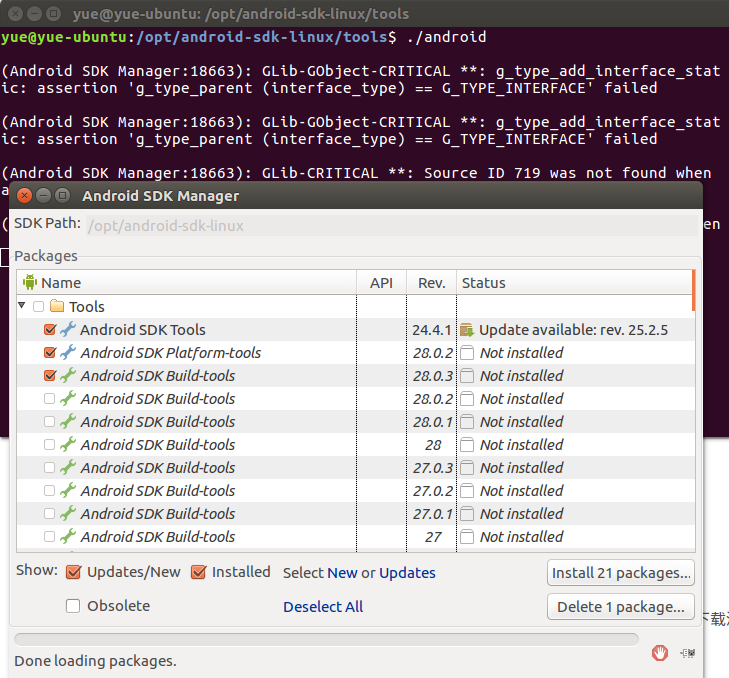
Task: Uncheck Android SDK Platform-tools package
Action: 50,352
